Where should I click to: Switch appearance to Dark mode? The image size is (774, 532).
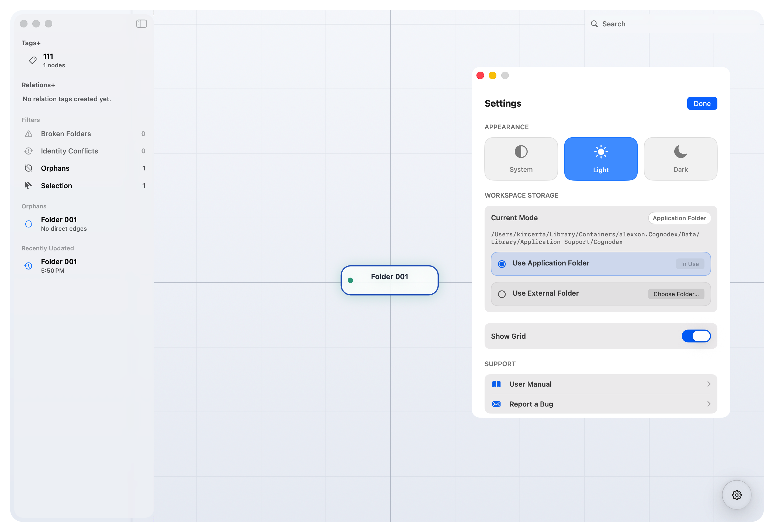pos(680,159)
